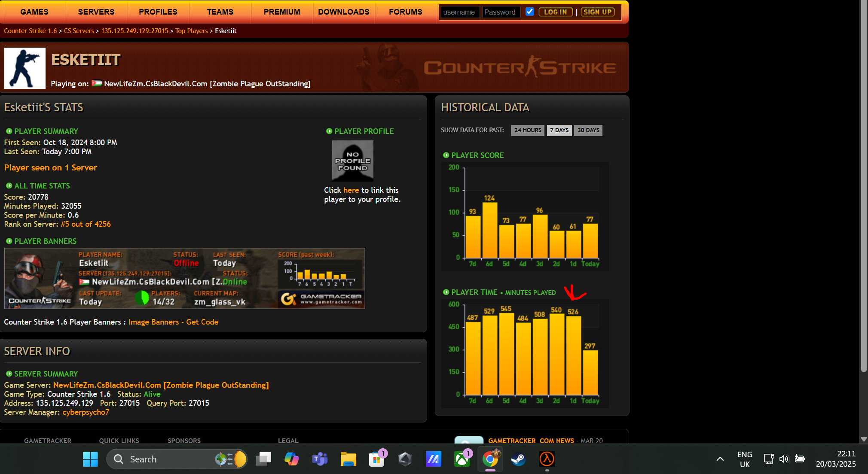Open CS Servers breadcrumb link
Screen dimensions: 868x474
(x=79, y=31)
